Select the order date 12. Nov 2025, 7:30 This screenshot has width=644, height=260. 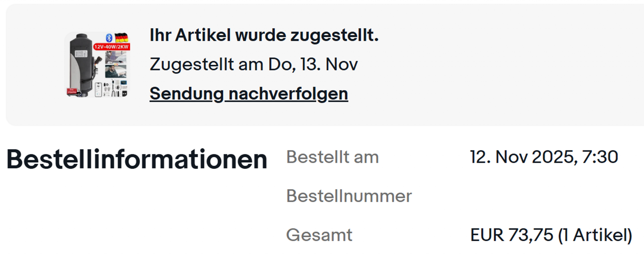tap(544, 157)
